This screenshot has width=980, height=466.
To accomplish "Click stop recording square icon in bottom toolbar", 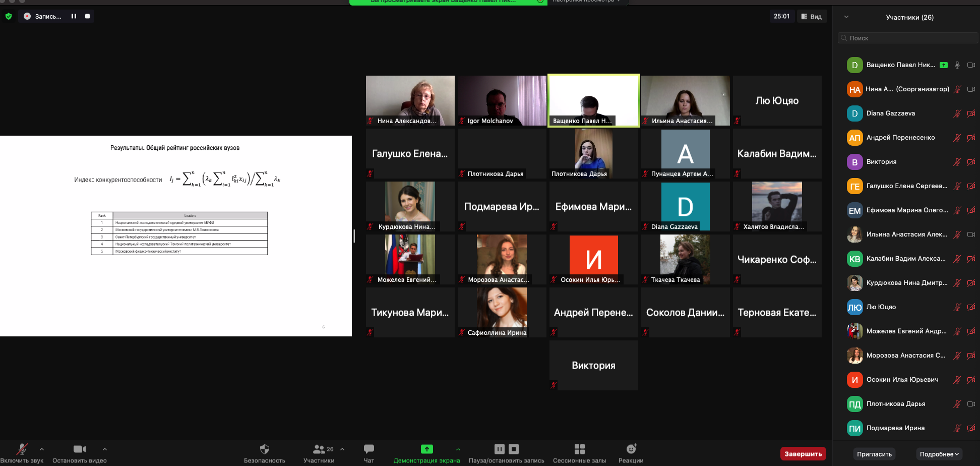I will coord(514,449).
